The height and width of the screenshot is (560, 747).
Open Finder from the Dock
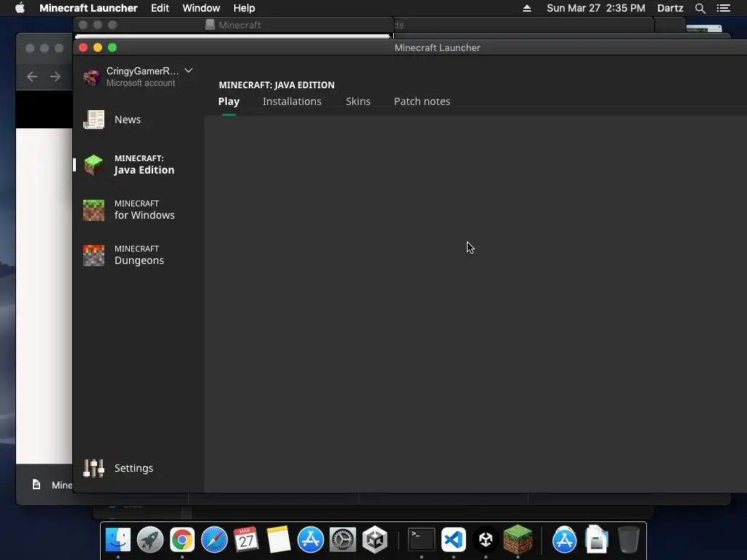(x=118, y=540)
